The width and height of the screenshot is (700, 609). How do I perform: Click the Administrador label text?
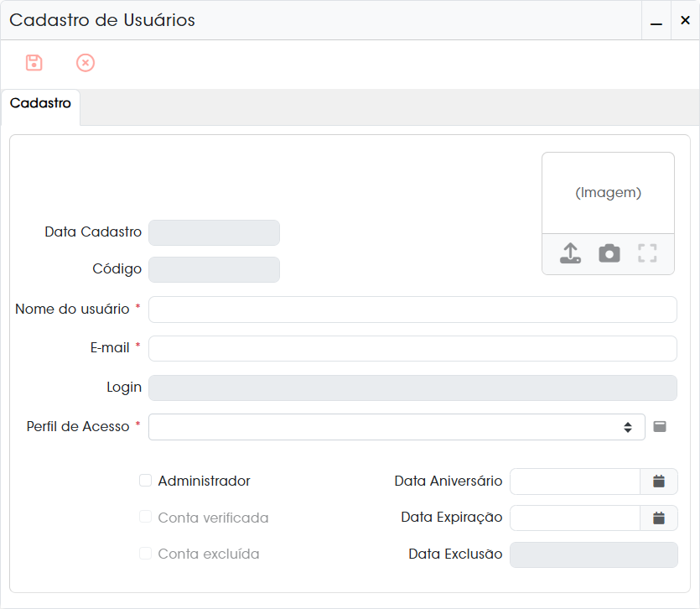(204, 481)
